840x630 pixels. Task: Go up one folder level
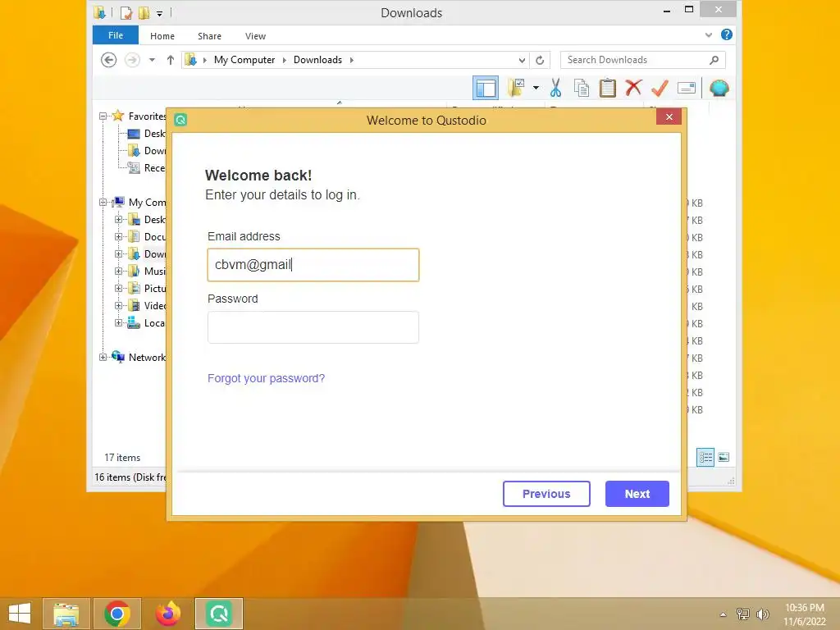point(171,60)
